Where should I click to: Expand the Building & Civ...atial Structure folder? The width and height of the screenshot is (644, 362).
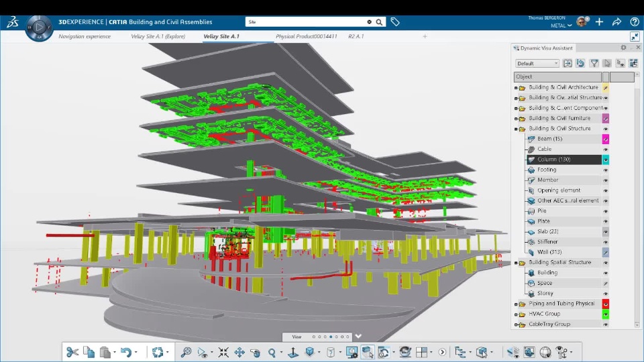click(x=516, y=98)
